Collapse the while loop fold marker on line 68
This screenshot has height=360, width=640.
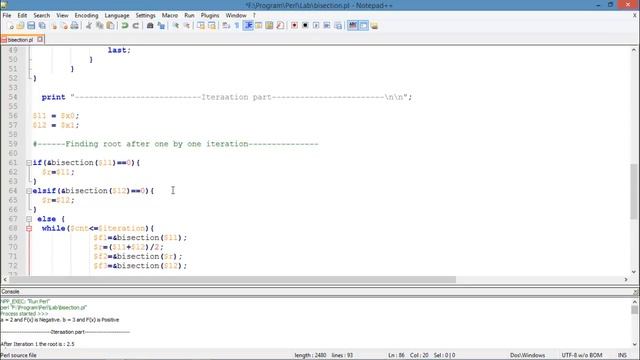[29, 229]
